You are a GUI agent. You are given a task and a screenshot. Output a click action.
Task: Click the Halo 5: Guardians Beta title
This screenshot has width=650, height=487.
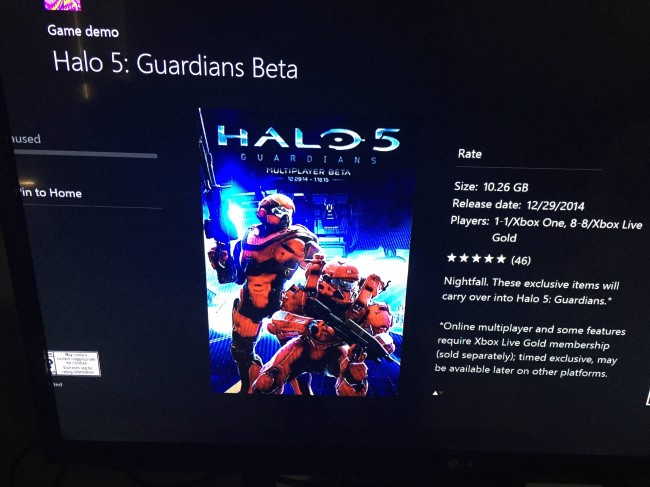[x=175, y=65]
